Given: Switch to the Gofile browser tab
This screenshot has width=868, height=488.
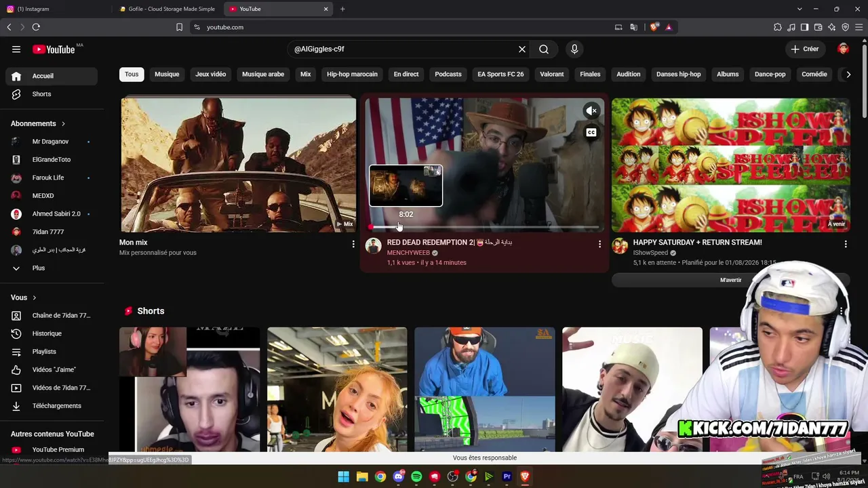Looking at the screenshot, I should coord(167,9).
